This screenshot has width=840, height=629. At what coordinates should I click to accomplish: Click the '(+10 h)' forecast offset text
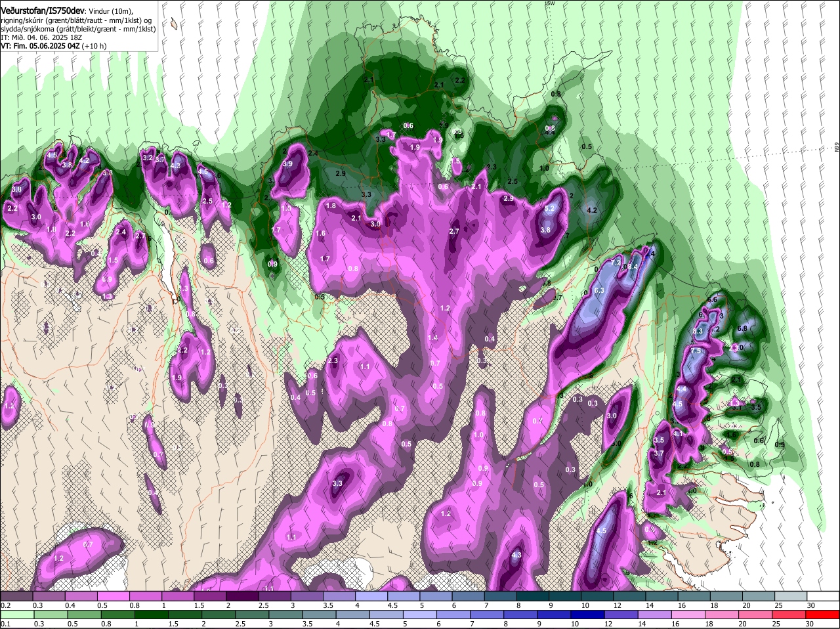click(94, 46)
